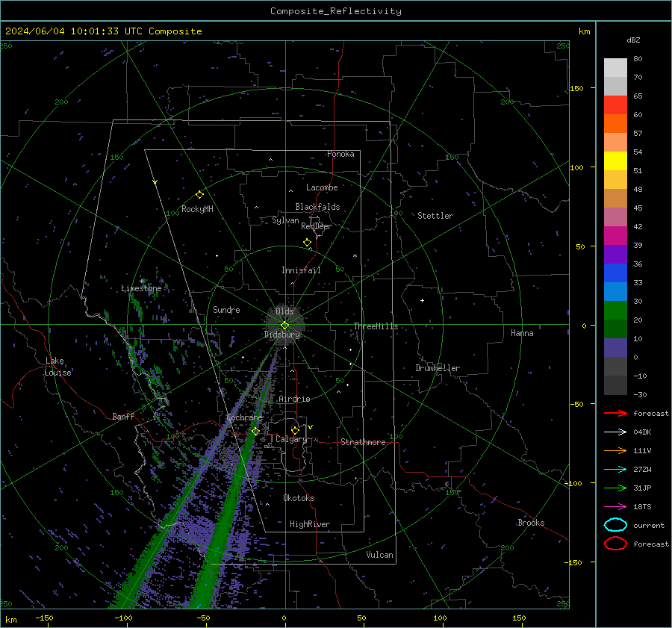
Task: Click the cyan 27ZW arrow icon
Action: click(x=615, y=470)
